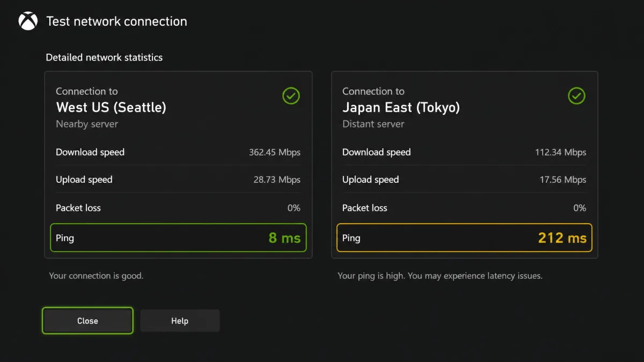Image resolution: width=644 pixels, height=362 pixels.
Task: Close the network test screen
Action: click(x=87, y=321)
